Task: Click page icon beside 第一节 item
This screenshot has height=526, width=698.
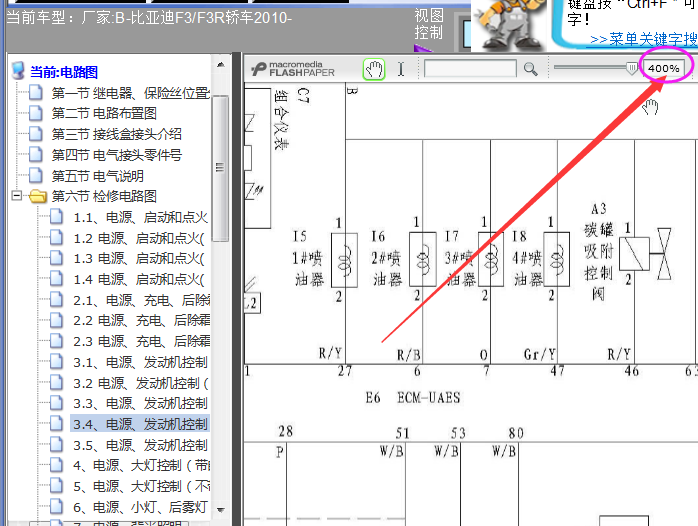Action: [36, 93]
